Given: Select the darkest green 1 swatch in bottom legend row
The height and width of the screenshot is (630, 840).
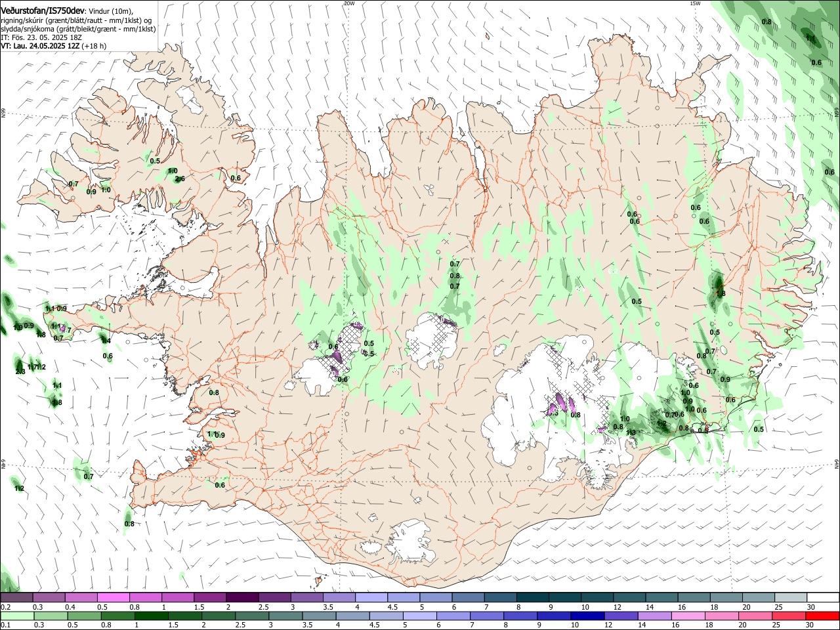Looking at the screenshot, I should click(152, 616).
